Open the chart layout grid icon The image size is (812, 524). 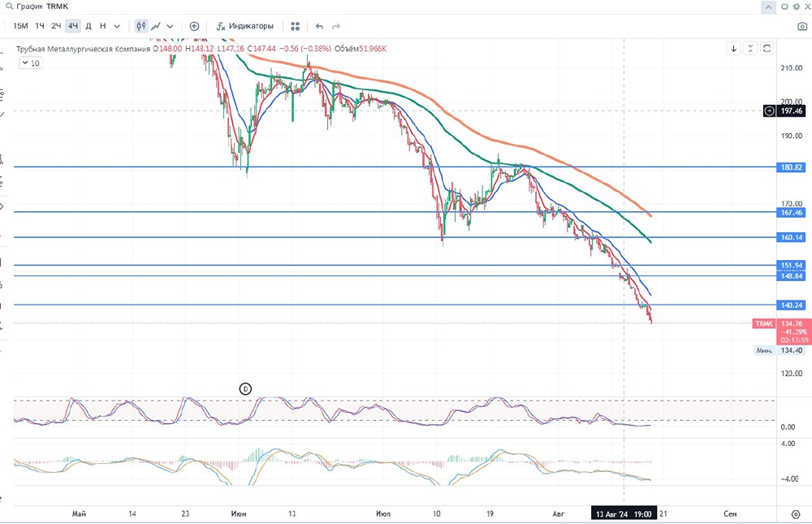pos(296,26)
